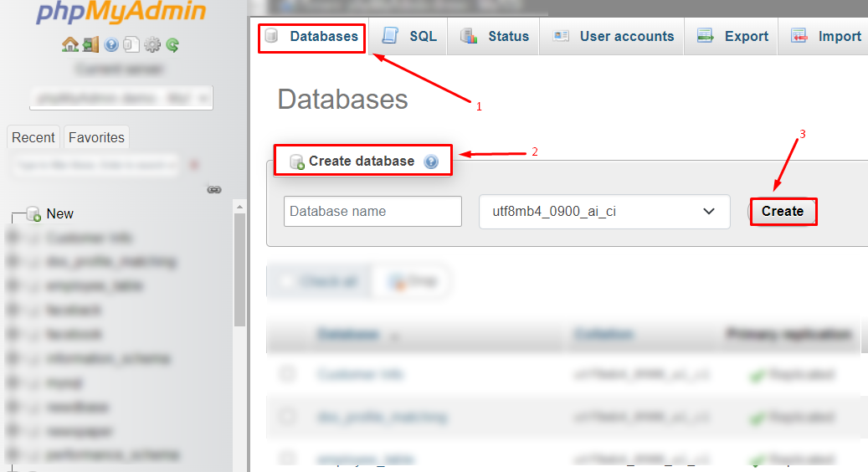The width and height of the screenshot is (868, 472).
Task: Click the sidebar scrollbar up arrow
Action: (239, 207)
